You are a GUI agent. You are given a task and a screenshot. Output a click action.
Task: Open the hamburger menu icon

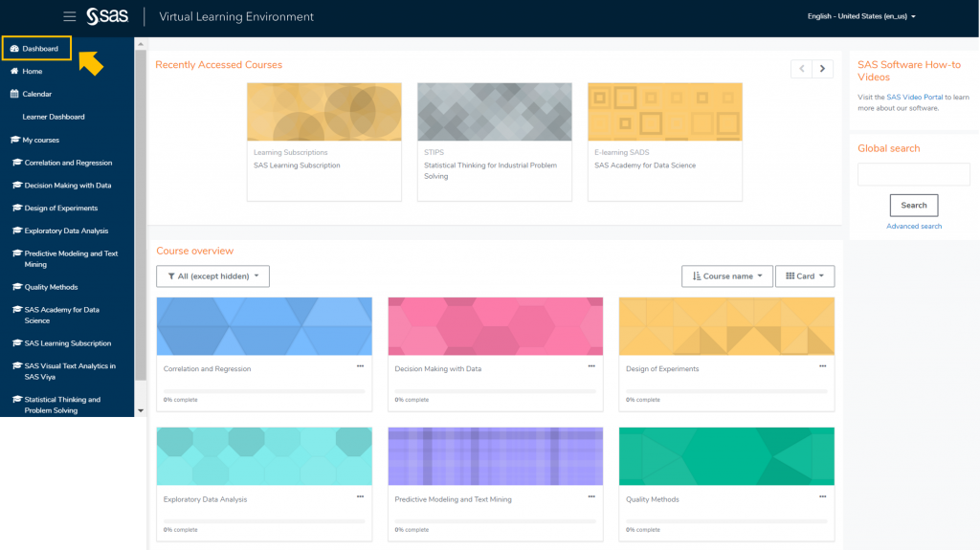pos(69,16)
